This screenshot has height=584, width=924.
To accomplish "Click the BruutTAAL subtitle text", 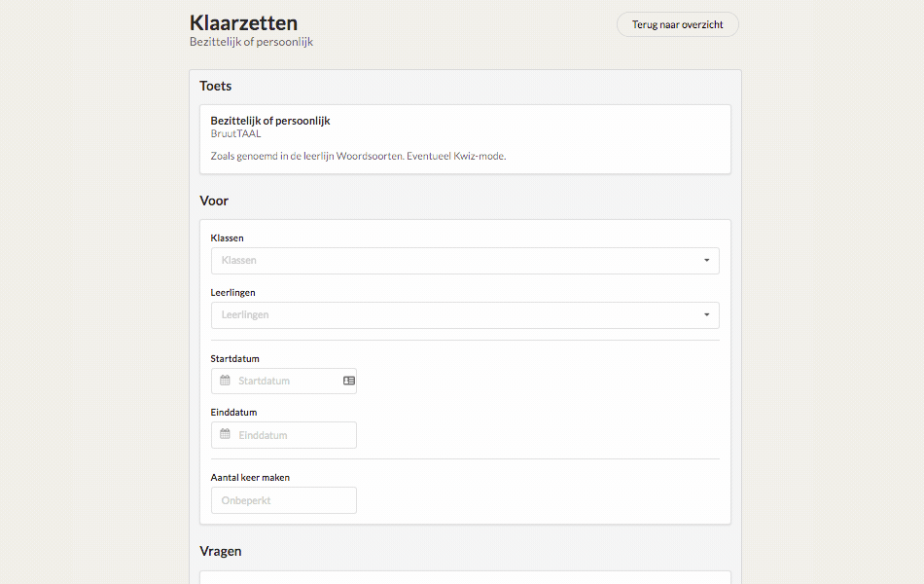I will (235, 134).
